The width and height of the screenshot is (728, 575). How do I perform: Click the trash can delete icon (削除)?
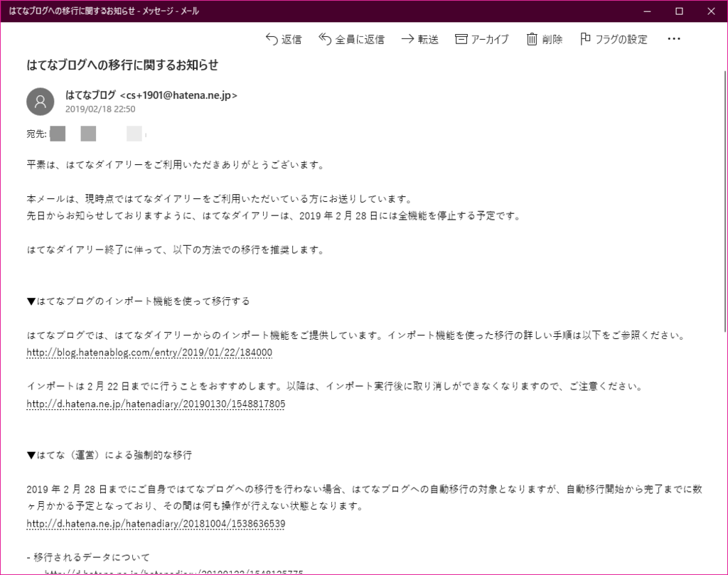tap(532, 39)
